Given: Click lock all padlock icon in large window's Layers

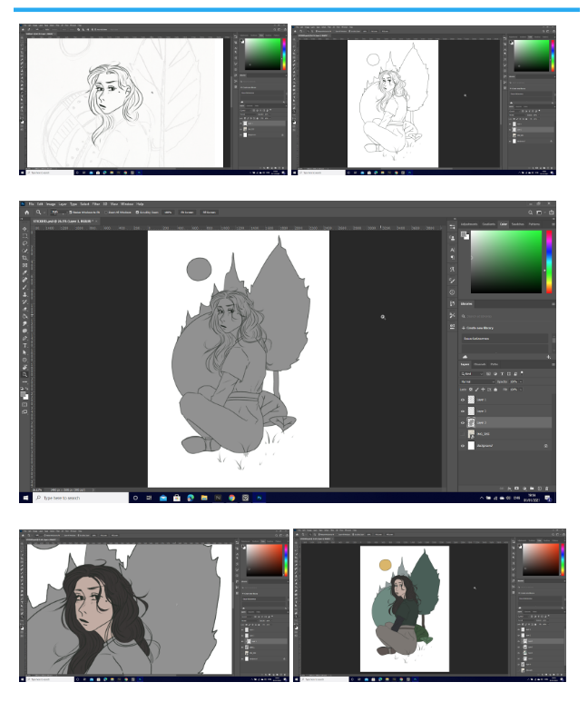Looking at the screenshot, I should click(495, 390).
